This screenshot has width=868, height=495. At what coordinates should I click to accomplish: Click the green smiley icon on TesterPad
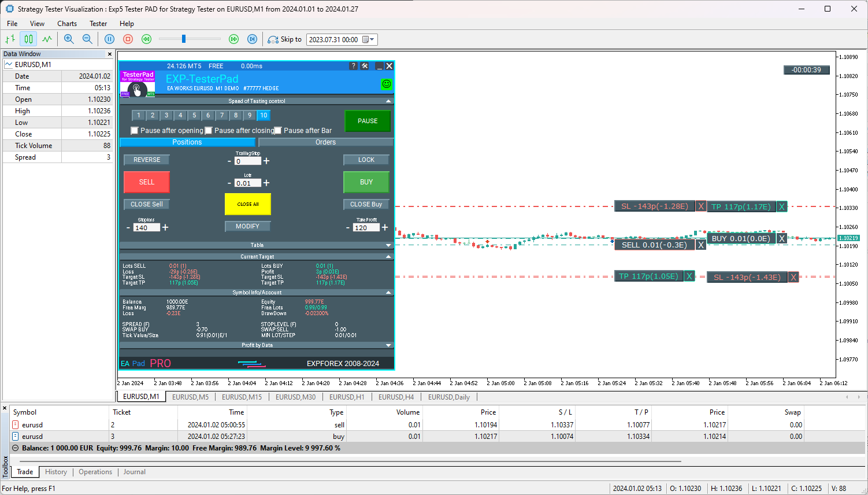(387, 84)
